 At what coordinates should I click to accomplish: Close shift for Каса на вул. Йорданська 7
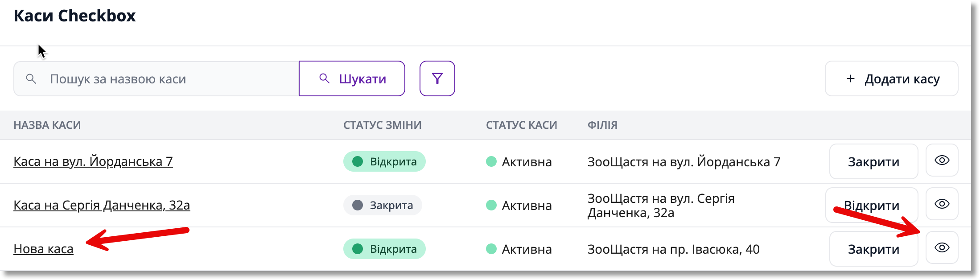(x=873, y=161)
